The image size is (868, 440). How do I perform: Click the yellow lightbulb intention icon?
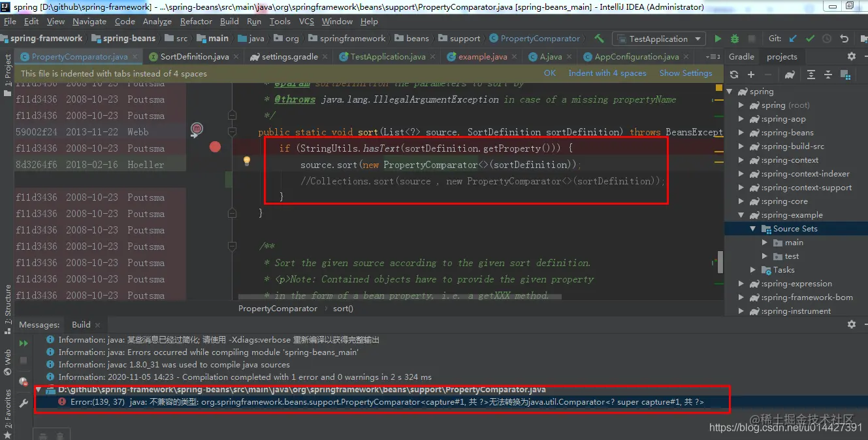(x=247, y=161)
